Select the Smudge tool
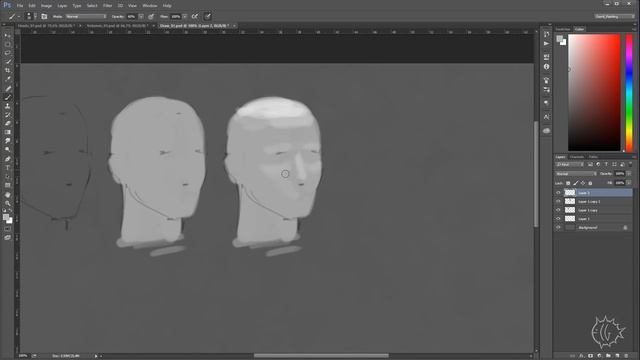 [8, 141]
